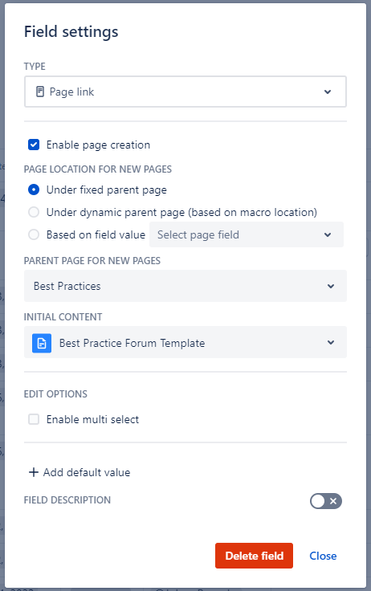Enable multi select checkbox
Viewport: 371px width, 591px height.
[x=34, y=419]
